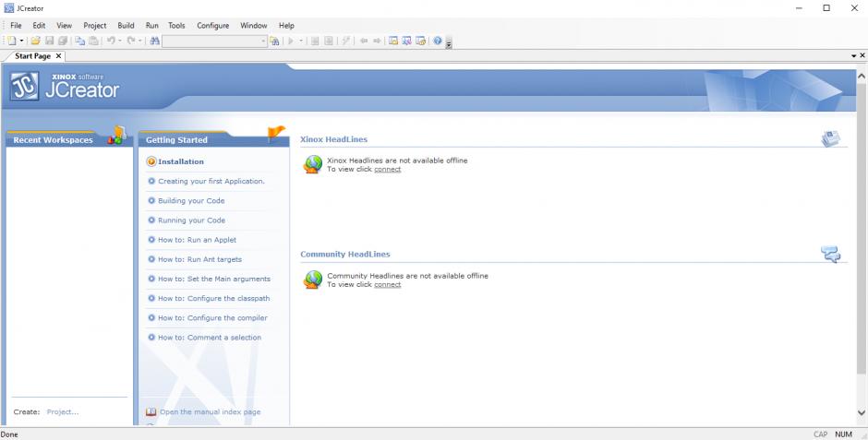Expand the dropdown arrow next to New
This screenshot has height=440, width=868.
[22, 41]
